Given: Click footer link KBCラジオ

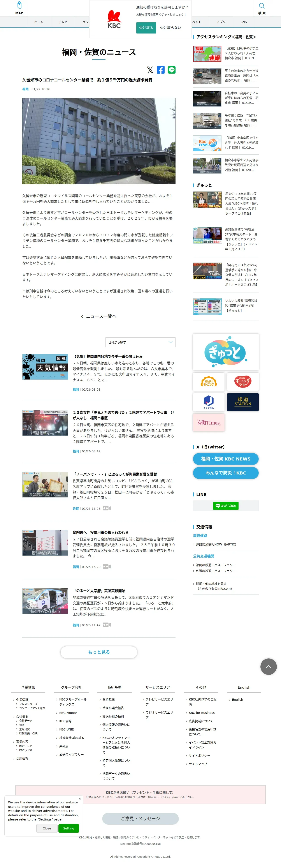Looking at the screenshot, I should 26,750.
